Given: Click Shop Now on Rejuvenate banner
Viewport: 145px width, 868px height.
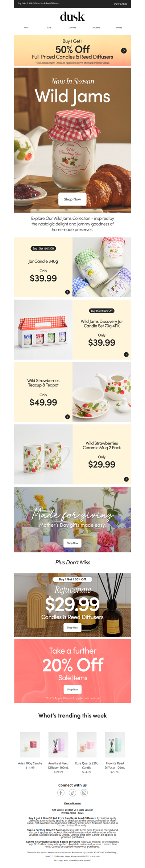Looking at the screenshot, I should 72,627.
